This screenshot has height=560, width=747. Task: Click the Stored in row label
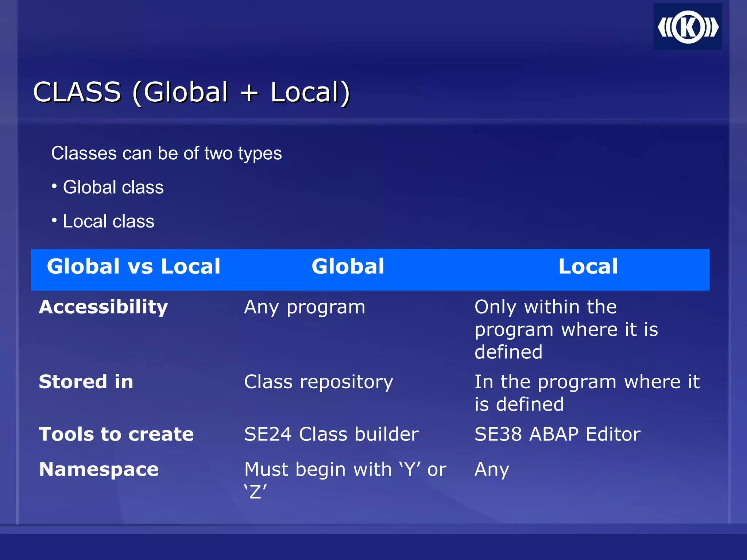pyautogui.click(x=86, y=382)
